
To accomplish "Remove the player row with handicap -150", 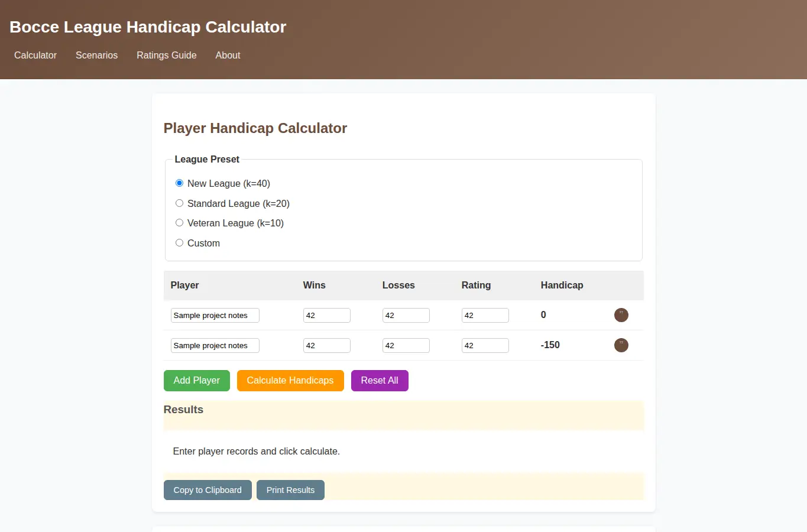I will [621, 345].
